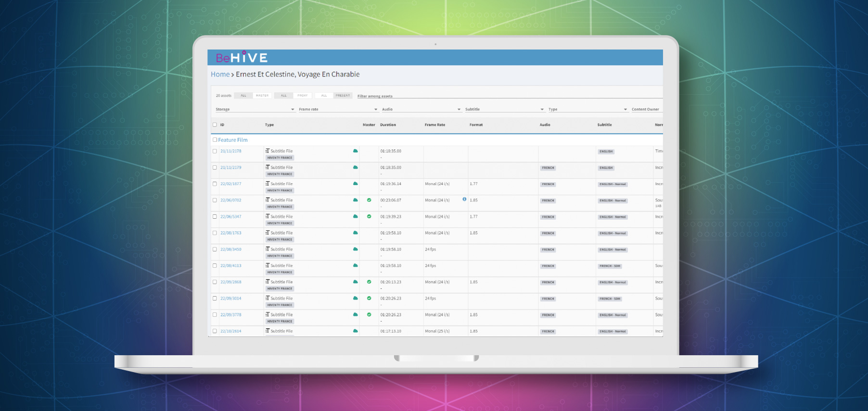Click the green master checkmark for asset 22/09/3014
Viewport: 868px width, 411px height.
(x=369, y=298)
